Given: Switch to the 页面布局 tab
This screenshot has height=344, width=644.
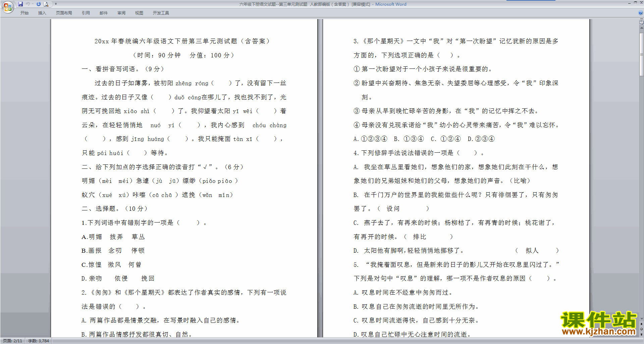Looking at the screenshot, I should pos(64,13).
